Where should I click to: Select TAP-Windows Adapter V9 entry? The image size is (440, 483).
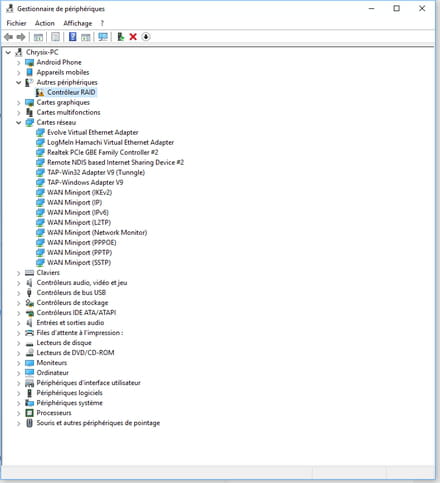pyautogui.click(x=85, y=182)
